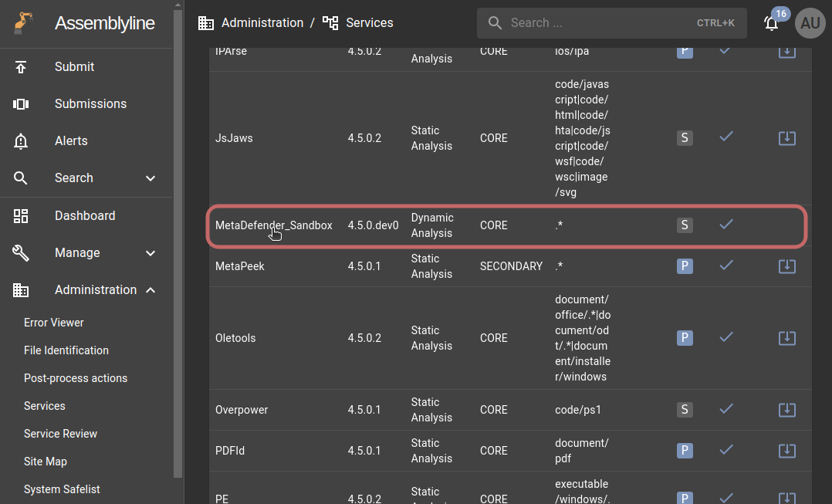
Task: Click the Services breadcrumb tree icon
Action: (330, 23)
